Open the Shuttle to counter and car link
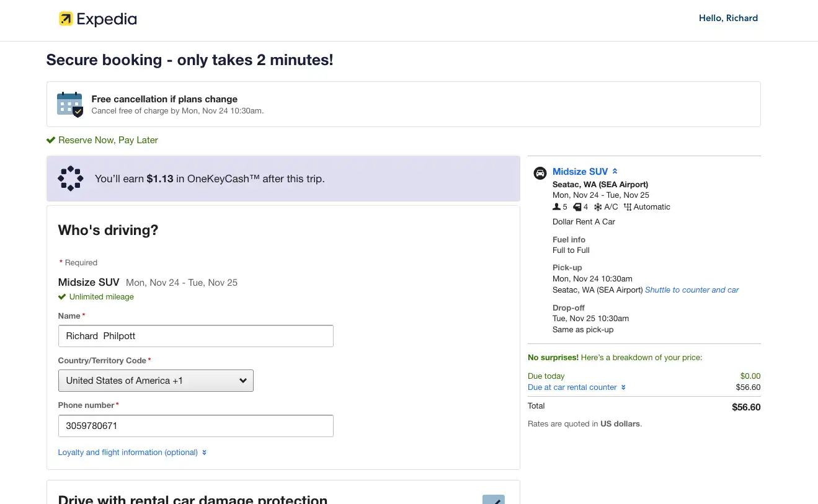 [691, 290]
